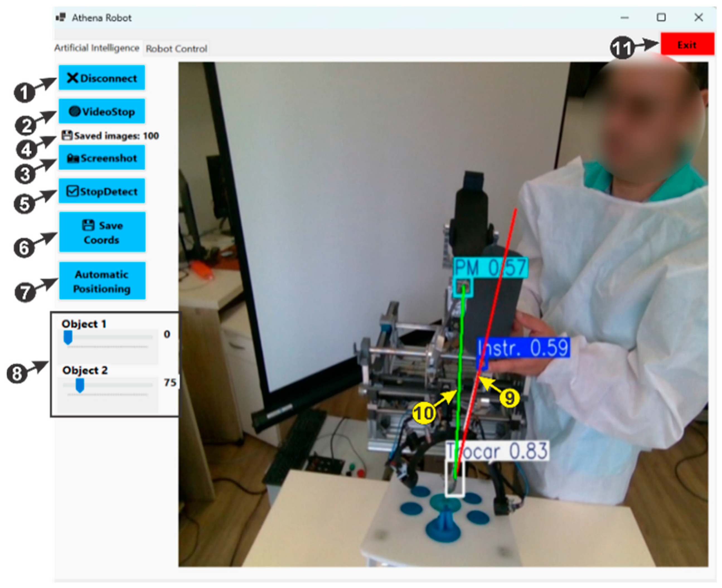Maximize the Athena Robot window
Image resolution: width=722 pixels, height=588 pixels.
tap(661, 17)
